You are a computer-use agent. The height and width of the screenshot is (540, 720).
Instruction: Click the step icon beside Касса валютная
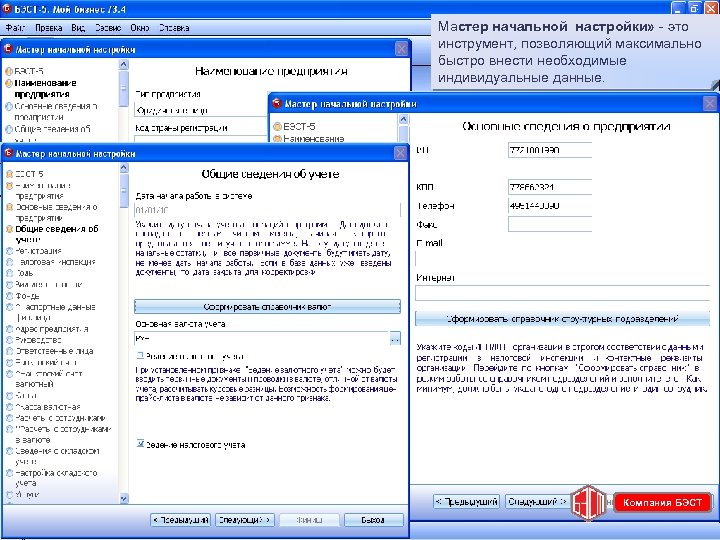(9, 407)
